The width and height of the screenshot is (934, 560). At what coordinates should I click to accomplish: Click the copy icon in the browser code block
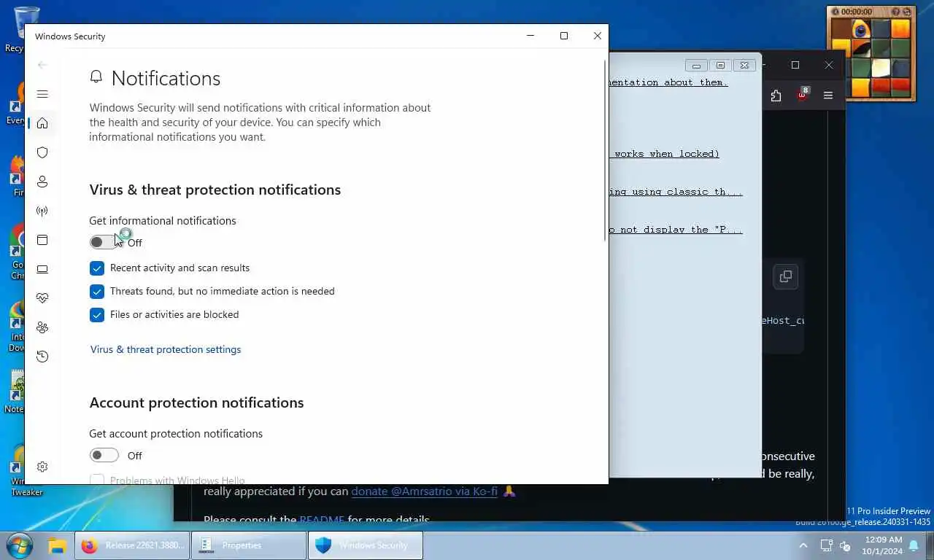pyautogui.click(x=786, y=276)
